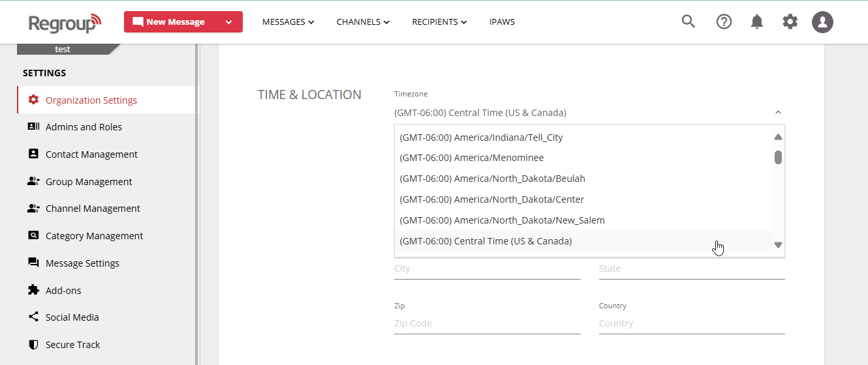
Task: Click timezone list scroll down arrow
Action: click(778, 245)
